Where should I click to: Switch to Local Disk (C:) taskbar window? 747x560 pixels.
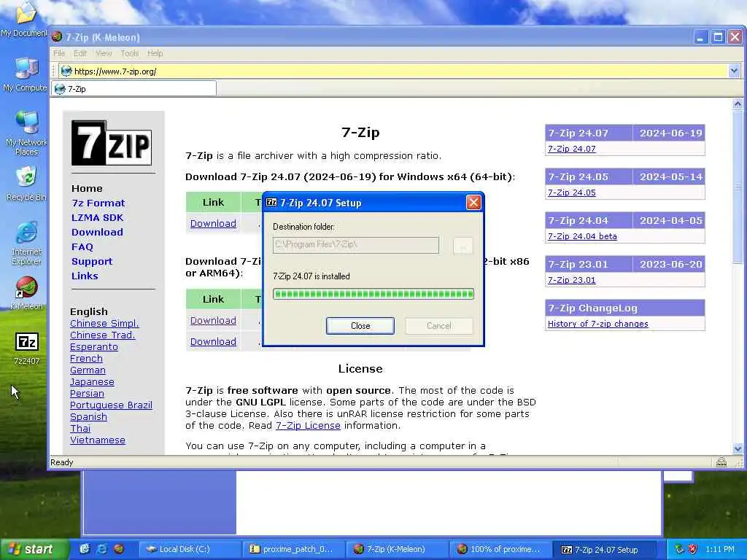(189, 549)
